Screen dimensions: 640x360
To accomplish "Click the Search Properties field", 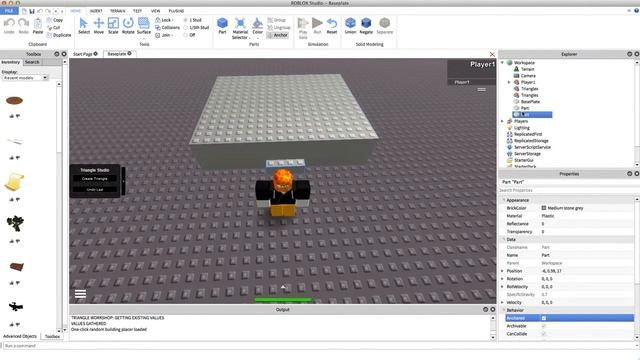I will tap(567, 190).
